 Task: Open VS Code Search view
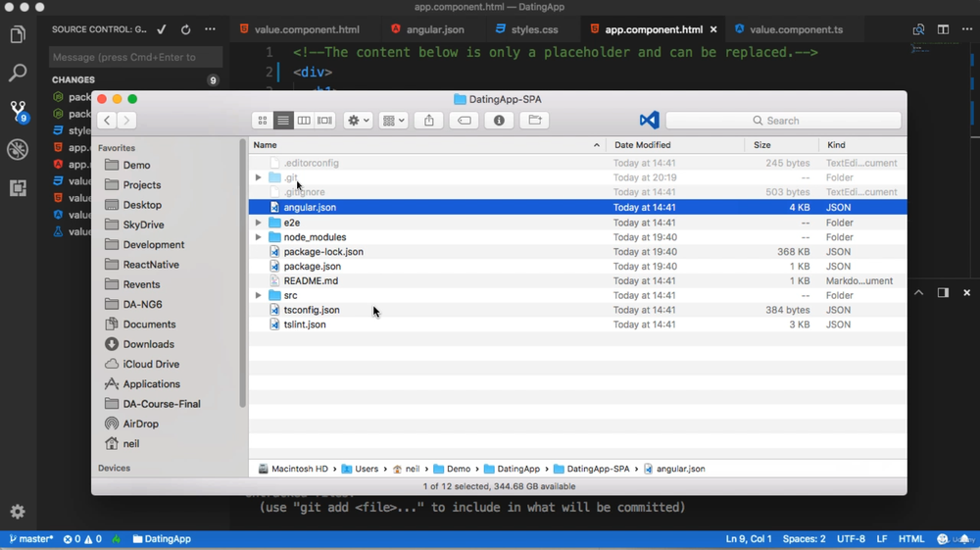[18, 73]
